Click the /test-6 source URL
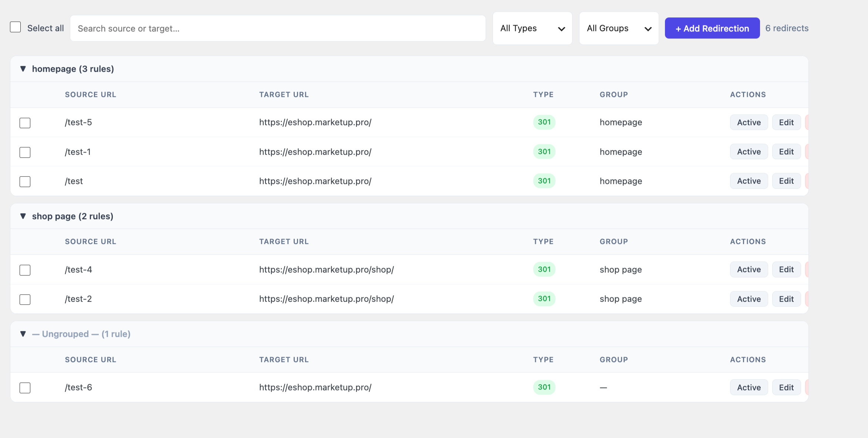Viewport: 868px width, 438px height. click(x=78, y=387)
